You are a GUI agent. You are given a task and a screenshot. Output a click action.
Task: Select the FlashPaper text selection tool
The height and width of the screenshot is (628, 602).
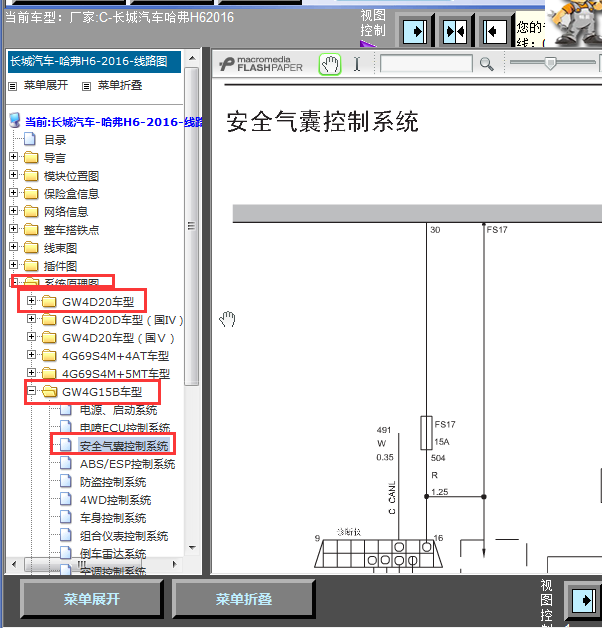[x=356, y=64]
